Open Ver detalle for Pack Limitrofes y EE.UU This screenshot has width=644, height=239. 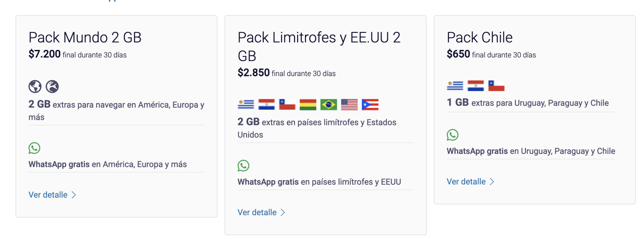click(257, 212)
